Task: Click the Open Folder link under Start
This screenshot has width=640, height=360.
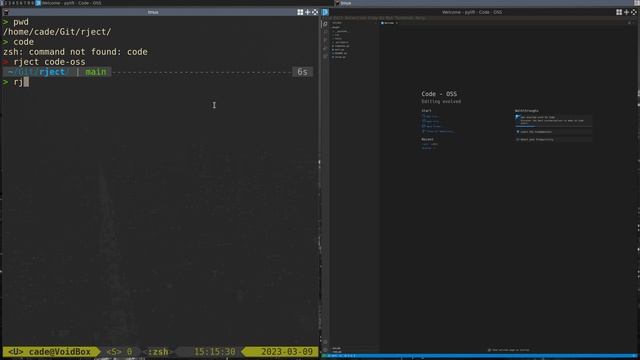Action: point(431,127)
